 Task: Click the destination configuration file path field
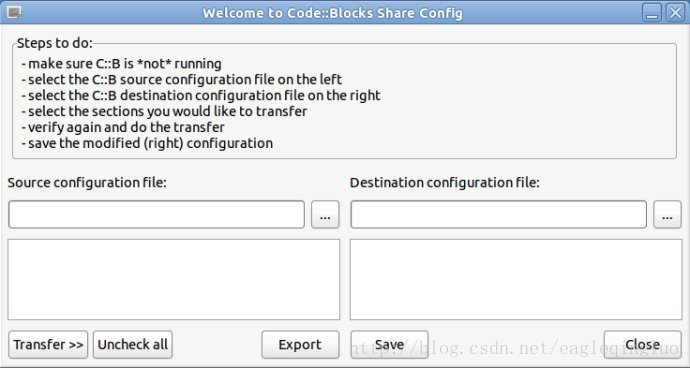(499, 215)
